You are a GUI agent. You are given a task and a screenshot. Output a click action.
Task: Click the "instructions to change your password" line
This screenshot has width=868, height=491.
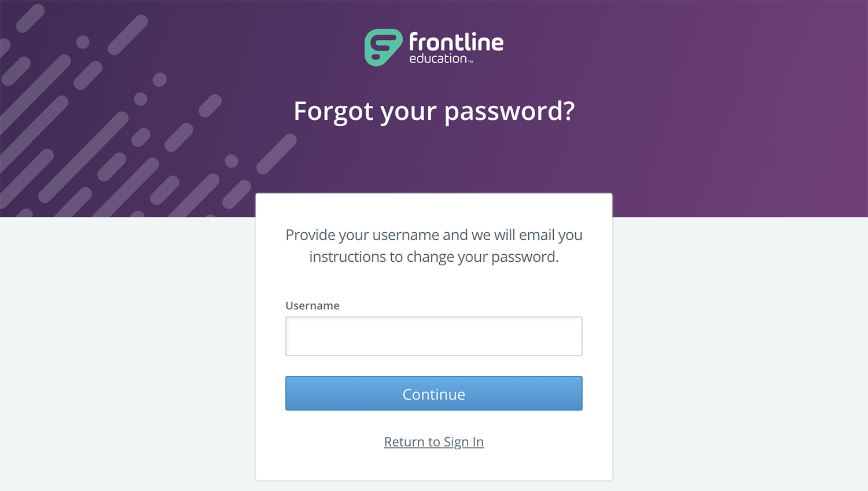[434, 257]
